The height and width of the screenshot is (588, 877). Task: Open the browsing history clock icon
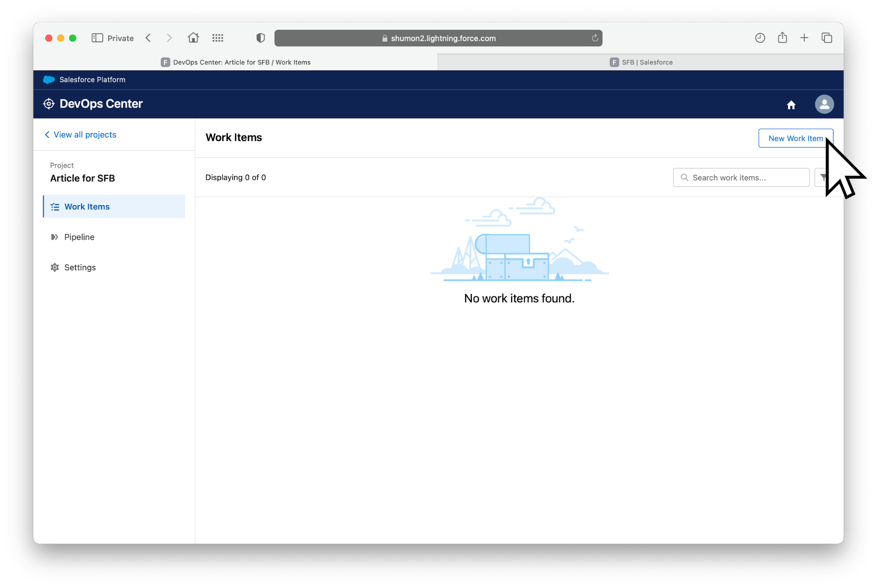click(760, 38)
